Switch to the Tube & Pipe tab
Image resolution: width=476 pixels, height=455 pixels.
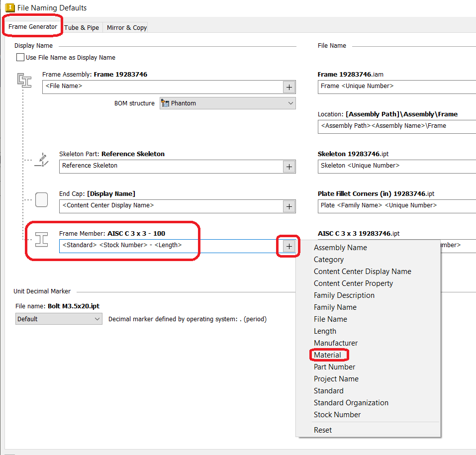click(x=82, y=28)
